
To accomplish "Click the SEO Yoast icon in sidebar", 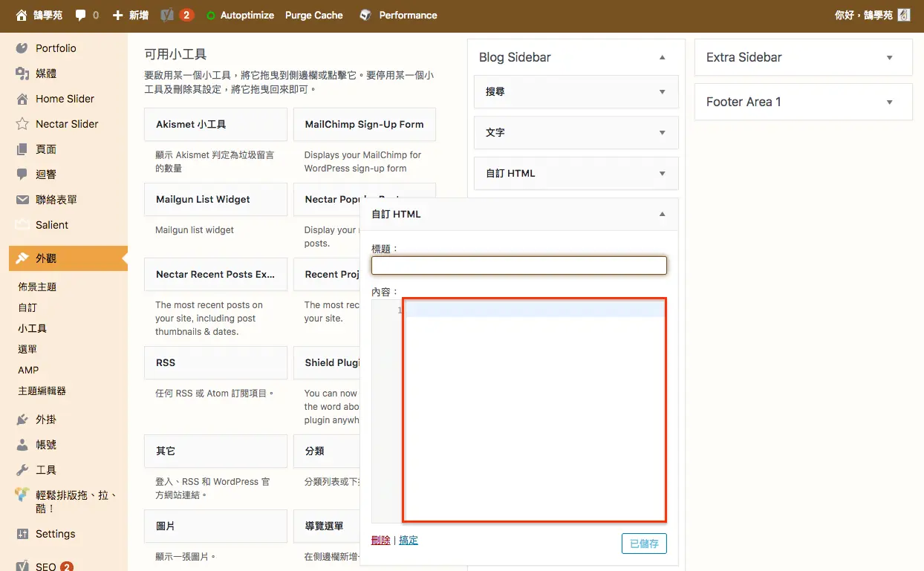I will tap(22, 566).
